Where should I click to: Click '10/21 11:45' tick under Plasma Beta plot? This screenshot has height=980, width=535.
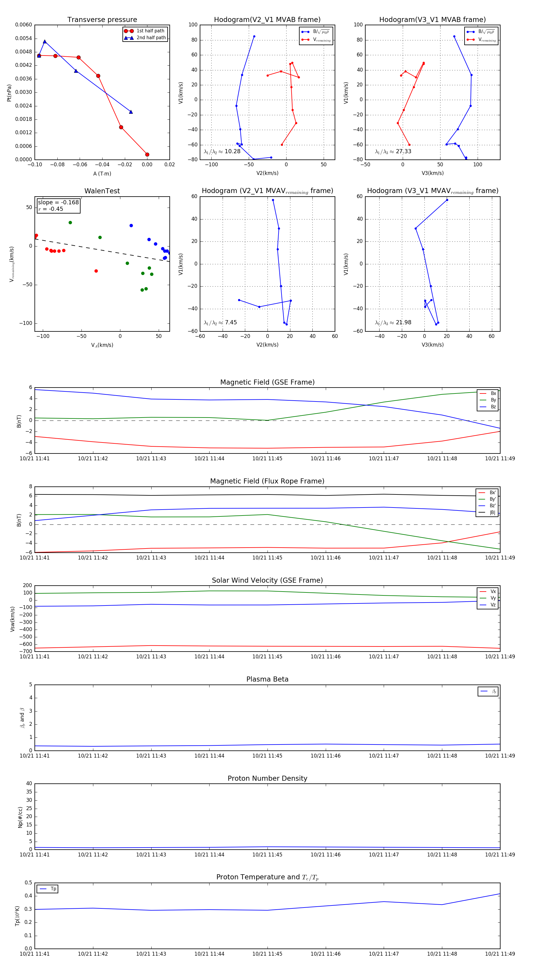coord(267,755)
